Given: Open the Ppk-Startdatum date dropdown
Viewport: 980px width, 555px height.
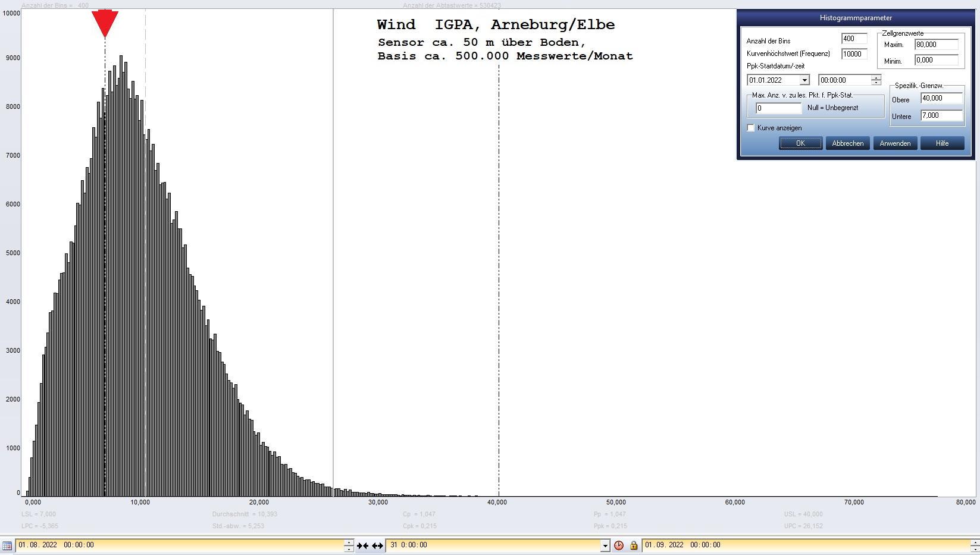Looking at the screenshot, I should 804,80.
